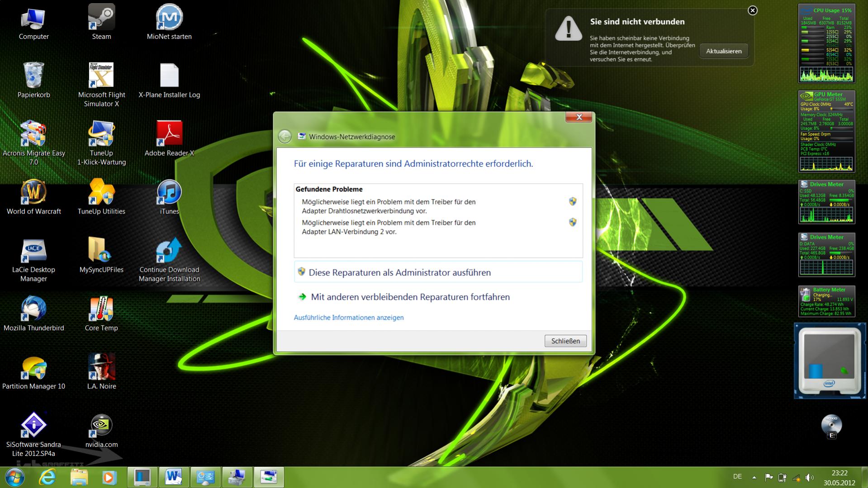Open Internet Explorer from the taskbar
This screenshot has width=868, height=488.
pyautogui.click(x=47, y=477)
